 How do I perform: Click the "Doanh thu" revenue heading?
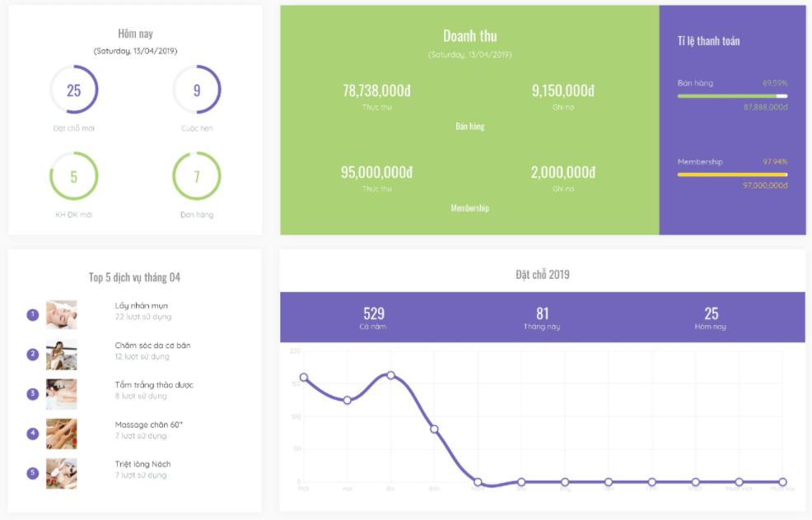point(469,35)
